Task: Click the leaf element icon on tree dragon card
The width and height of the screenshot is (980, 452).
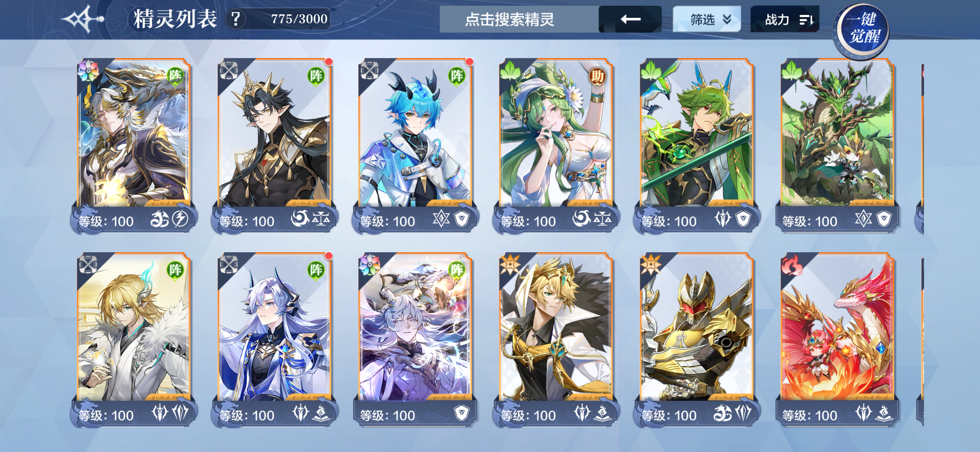Action: (792, 71)
